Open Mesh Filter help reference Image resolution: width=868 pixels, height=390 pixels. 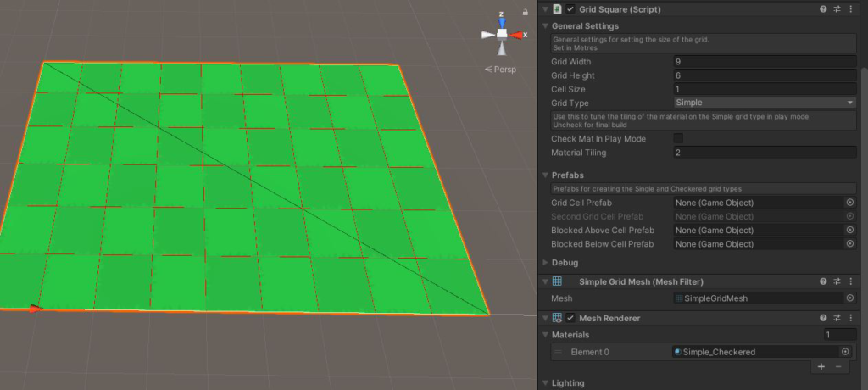tap(823, 281)
